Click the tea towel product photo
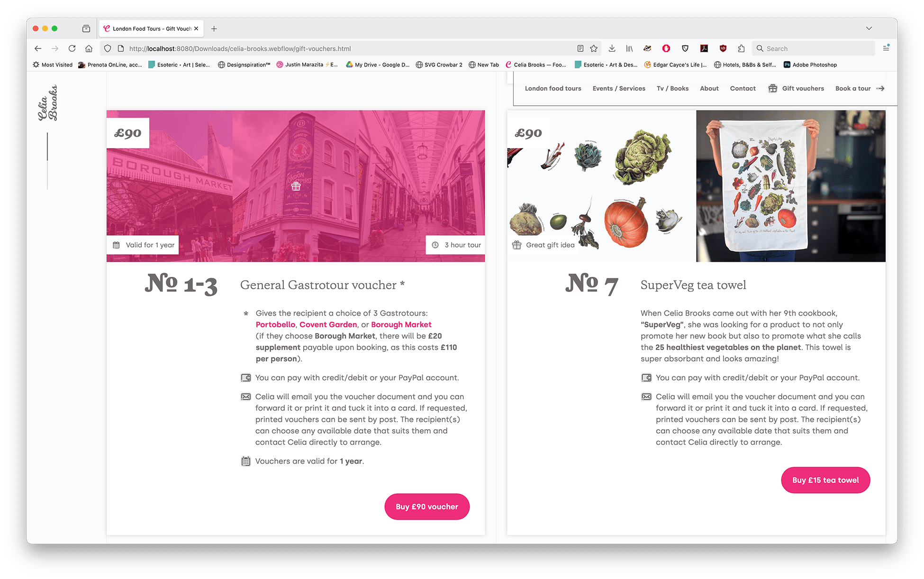 [790, 186]
